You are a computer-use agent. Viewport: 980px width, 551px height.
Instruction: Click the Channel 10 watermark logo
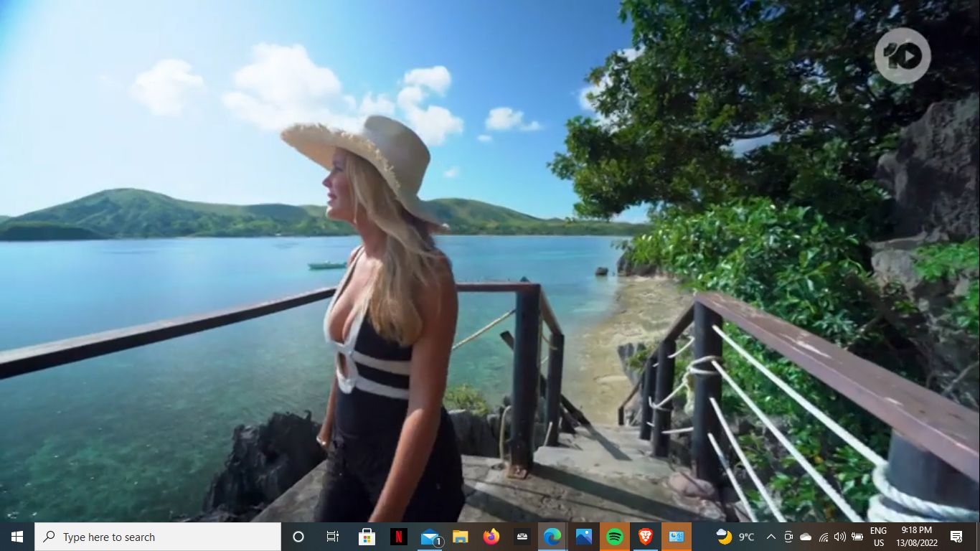(x=902, y=56)
